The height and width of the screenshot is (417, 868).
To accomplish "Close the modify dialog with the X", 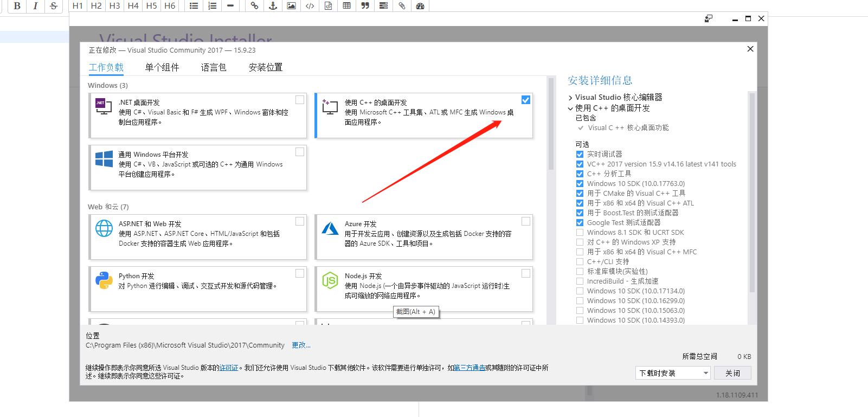I will tap(750, 49).
